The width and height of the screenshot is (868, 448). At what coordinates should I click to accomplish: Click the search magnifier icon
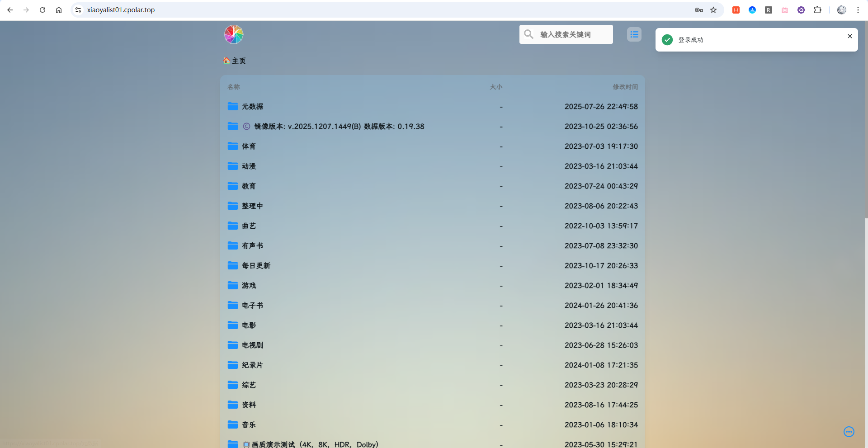pos(528,34)
